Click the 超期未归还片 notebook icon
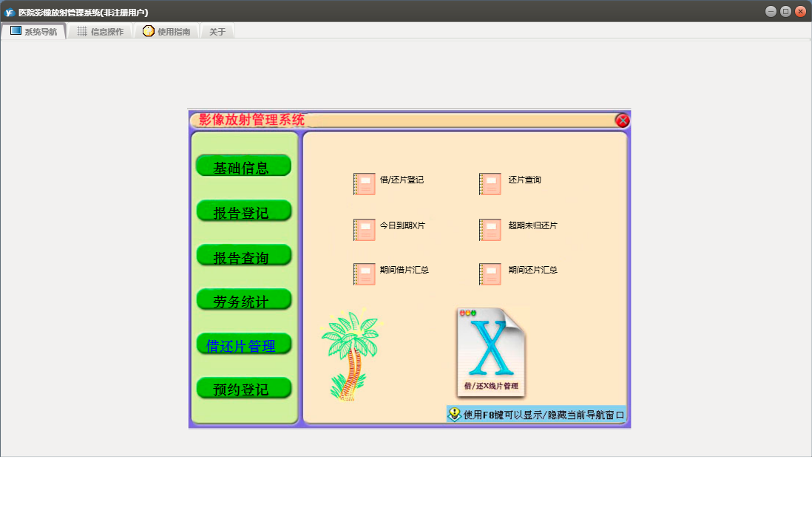 click(490, 229)
